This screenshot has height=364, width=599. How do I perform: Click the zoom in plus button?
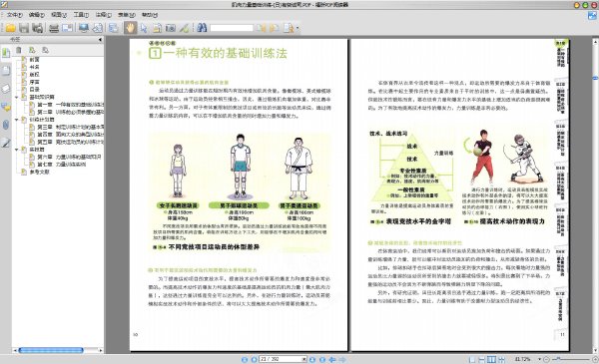click(595, 359)
